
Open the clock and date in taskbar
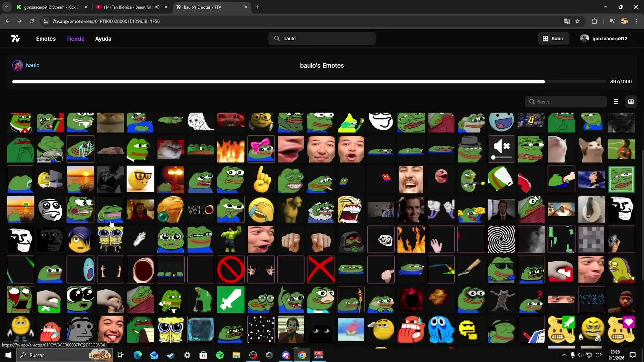click(616, 355)
